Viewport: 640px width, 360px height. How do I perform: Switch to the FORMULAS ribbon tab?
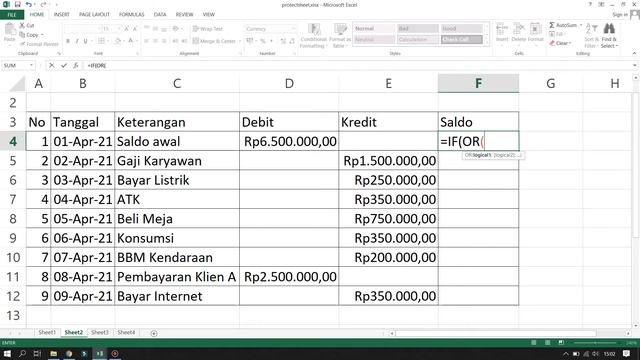click(x=131, y=15)
